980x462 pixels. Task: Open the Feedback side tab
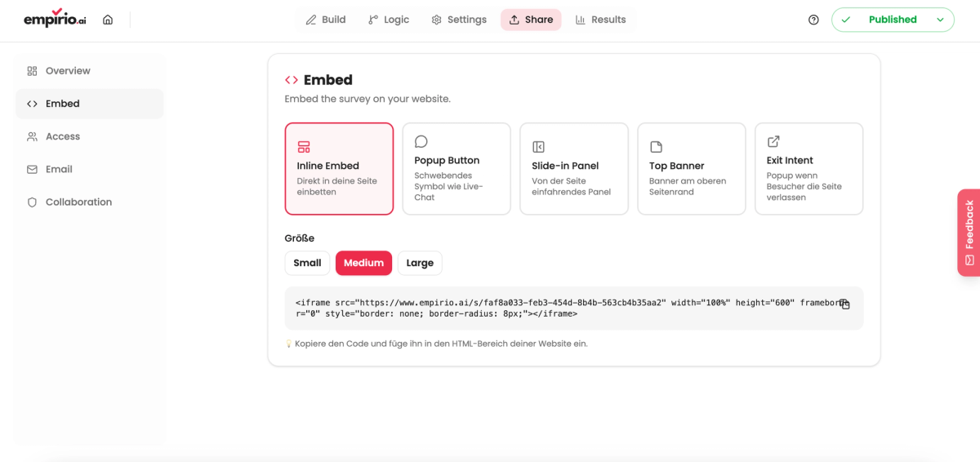click(969, 233)
